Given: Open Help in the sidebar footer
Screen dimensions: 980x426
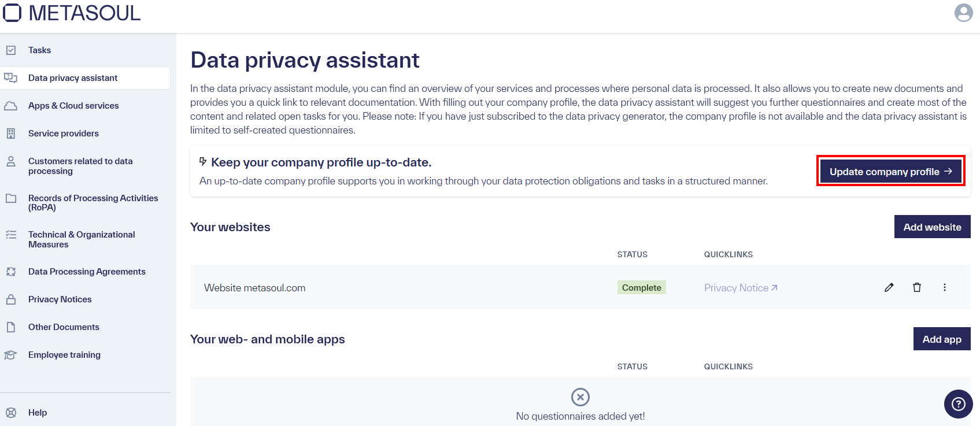Looking at the screenshot, I should [38, 413].
